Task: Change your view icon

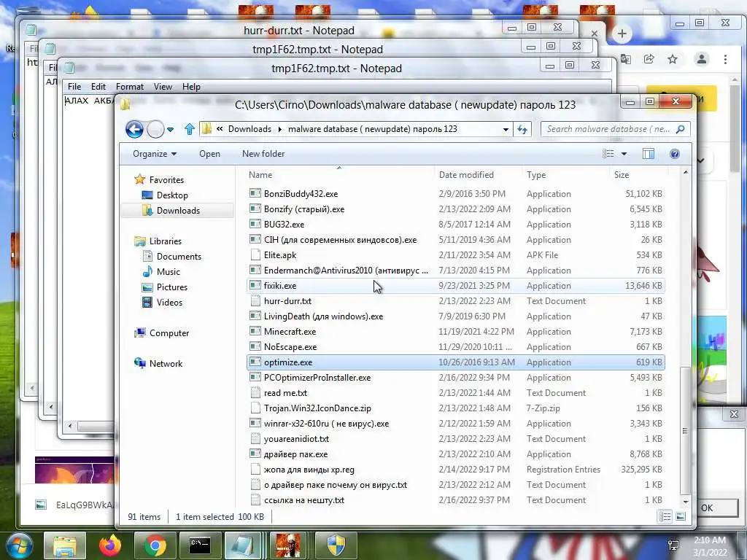Action: tap(608, 154)
